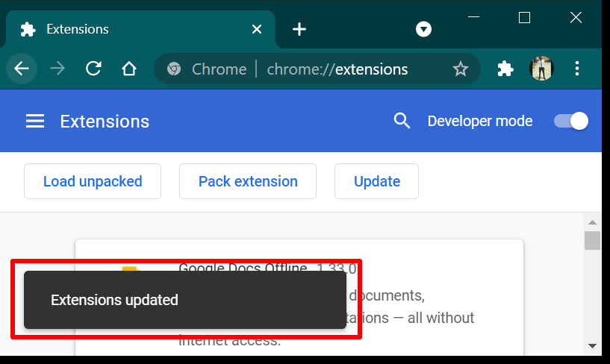Open a new tab with the plus button
This screenshot has height=364, width=610.
coord(299,29)
